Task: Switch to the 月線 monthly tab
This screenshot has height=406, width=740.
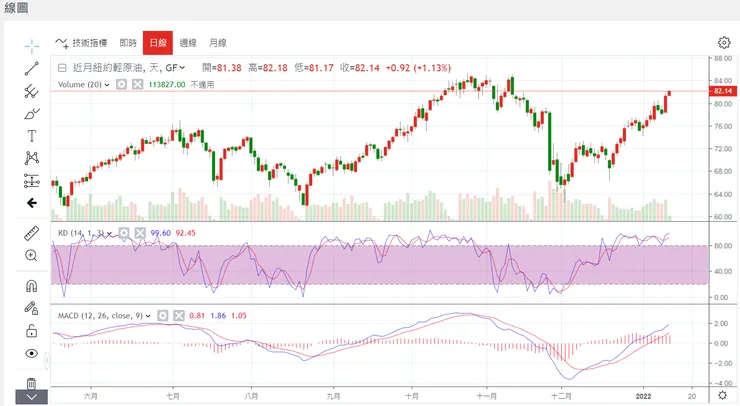Action: pos(218,43)
